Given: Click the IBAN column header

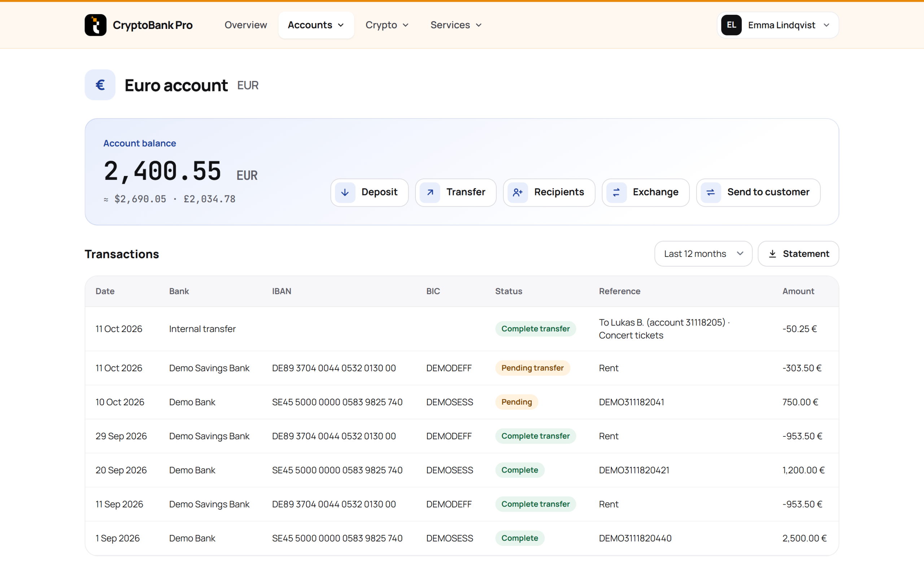Looking at the screenshot, I should click(x=282, y=291).
